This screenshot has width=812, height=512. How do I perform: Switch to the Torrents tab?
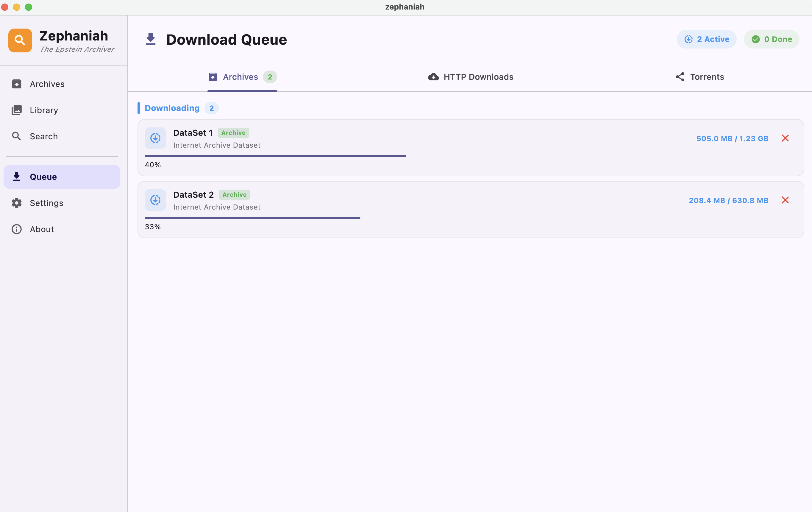(700, 77)
